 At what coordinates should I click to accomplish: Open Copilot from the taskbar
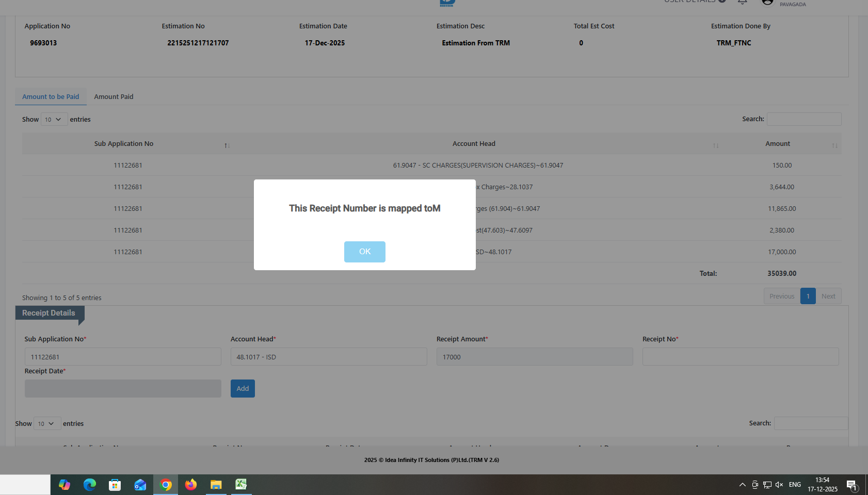[x=65, y=485]
